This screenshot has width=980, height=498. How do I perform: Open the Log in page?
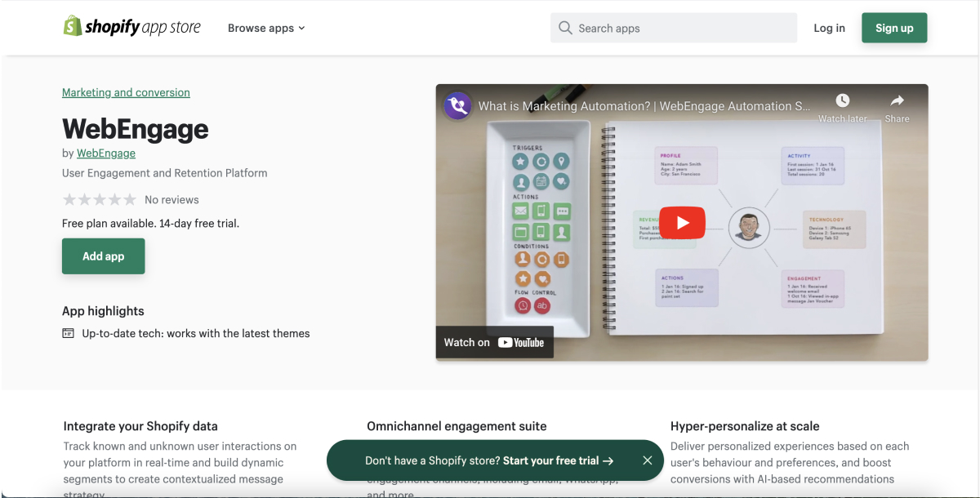click(829, 28)
